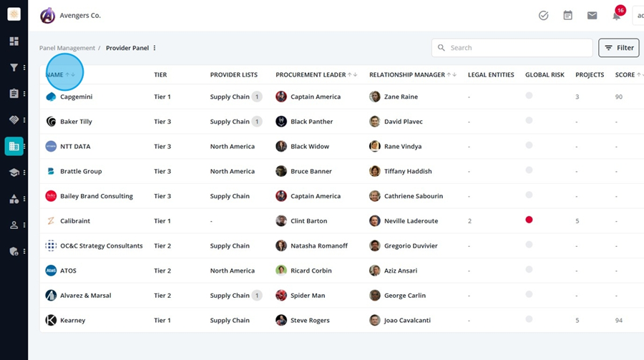Viewport: 644px width, 360px height.
Task: Open the Capgemini provider row
Action: [x=342, y=97]
